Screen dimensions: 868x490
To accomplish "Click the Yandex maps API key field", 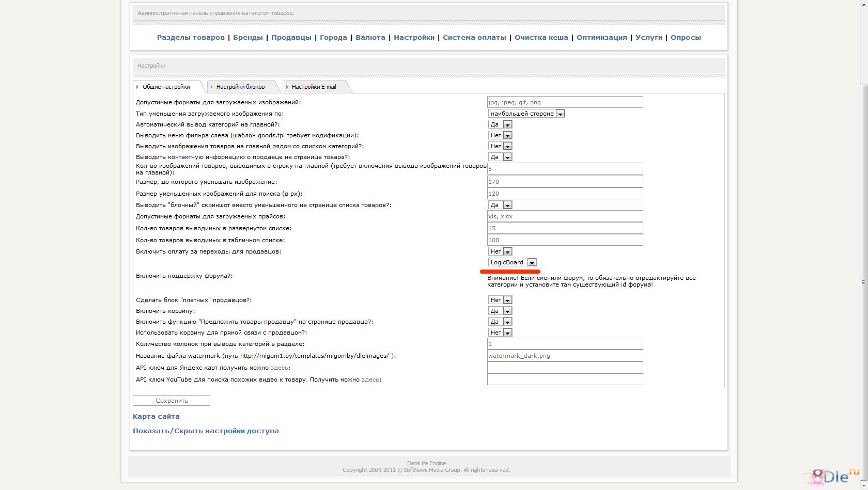I will (x=565, y=368).
